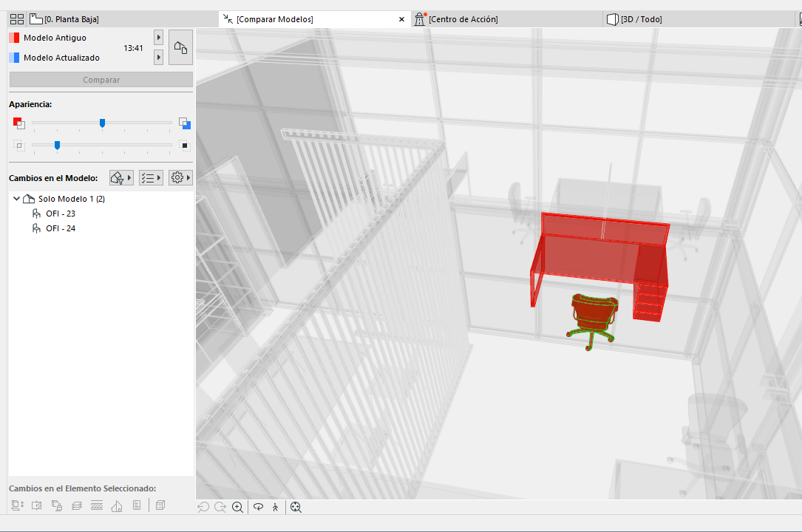Open the filter changes by element dropdown

coord(121,178)
